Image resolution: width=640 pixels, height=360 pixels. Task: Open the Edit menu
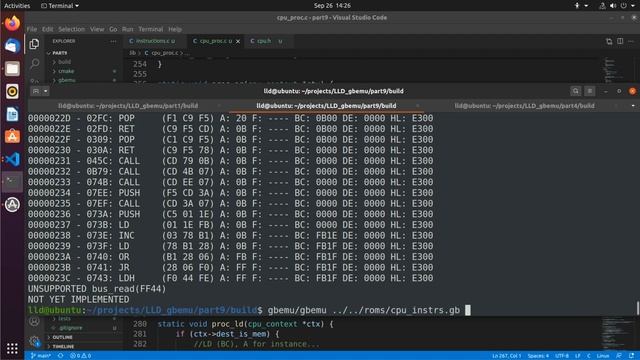[x=47, y=29]
